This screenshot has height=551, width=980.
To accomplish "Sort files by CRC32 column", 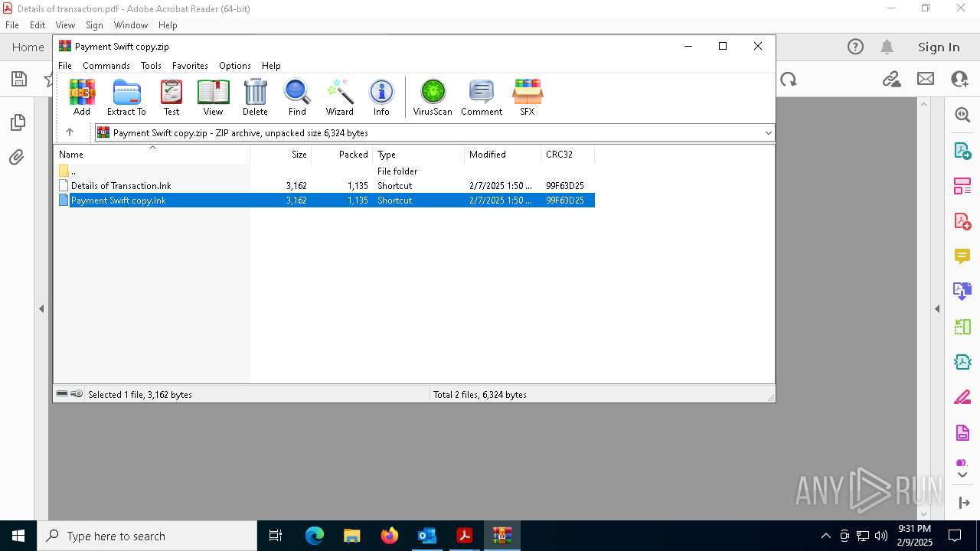I will [567, 155].
